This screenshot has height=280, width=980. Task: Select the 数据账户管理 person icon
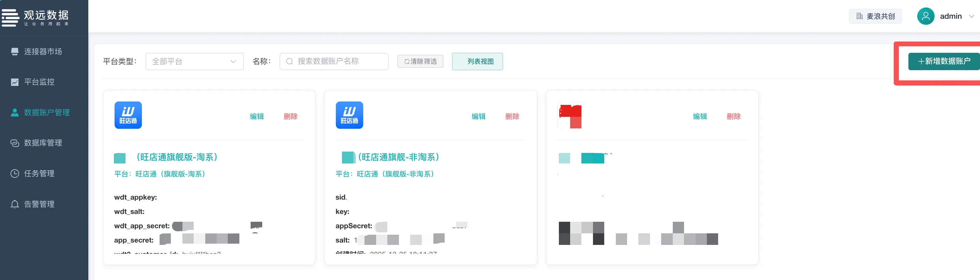click(15, 112)
